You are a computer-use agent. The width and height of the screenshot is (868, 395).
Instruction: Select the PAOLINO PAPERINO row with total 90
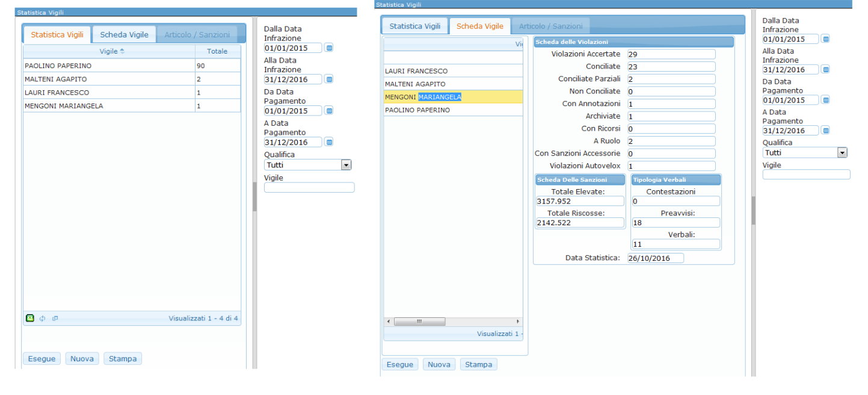click(108, 66)
